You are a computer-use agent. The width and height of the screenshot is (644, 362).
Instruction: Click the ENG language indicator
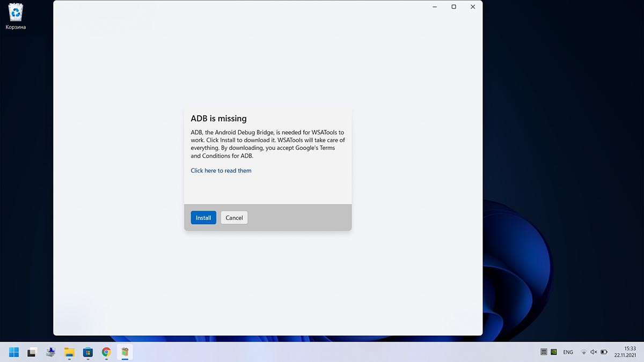click(568, 352)
